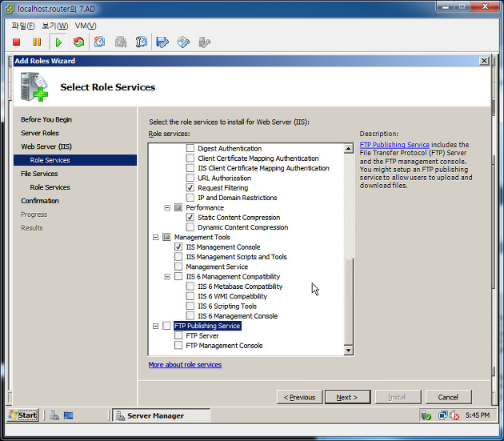Click the Cancel button

point(448,397)
